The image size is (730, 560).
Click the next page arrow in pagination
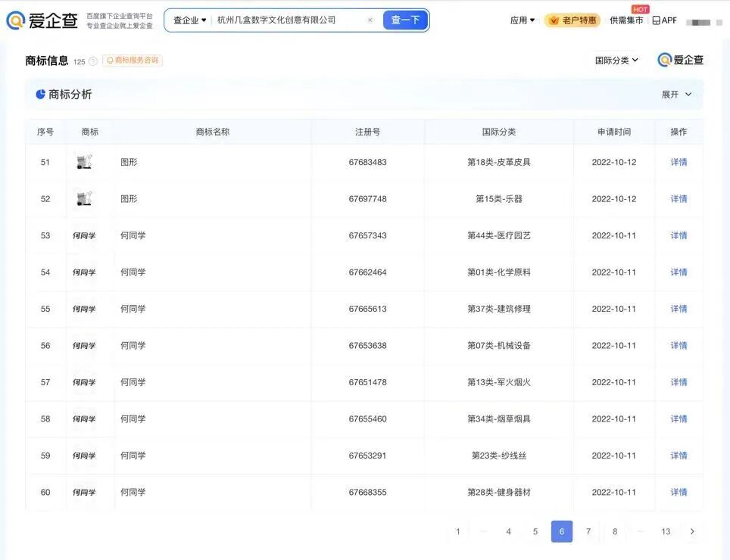click(x=692, y=531)
